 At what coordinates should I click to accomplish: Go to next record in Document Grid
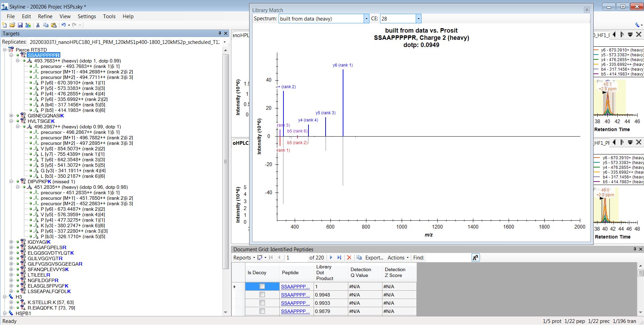[331, 257]
